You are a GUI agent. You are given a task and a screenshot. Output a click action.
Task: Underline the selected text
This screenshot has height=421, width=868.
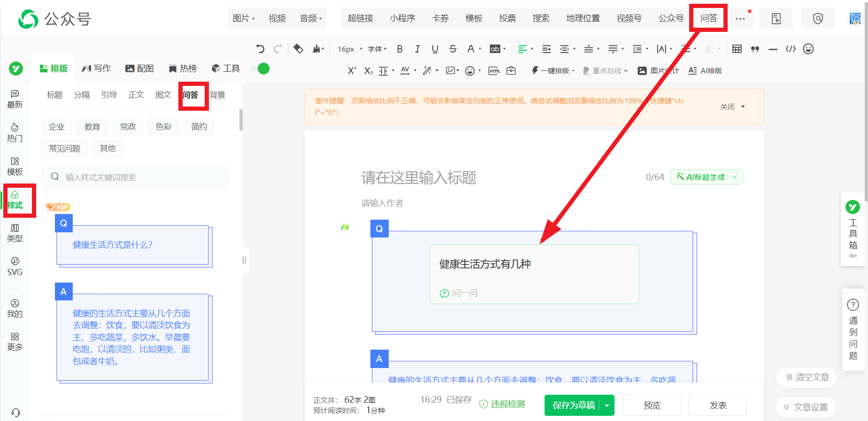pyautogui.click(x=435, y=49)
